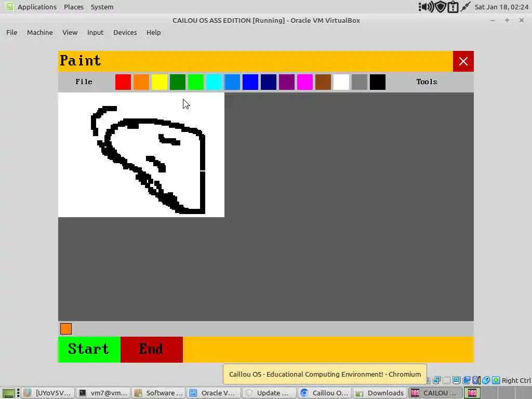Image resolution: width=532 pixels, height=399 pixels.
Task: Open the clock showing Sat Jan 18
Action: (501, 7)
